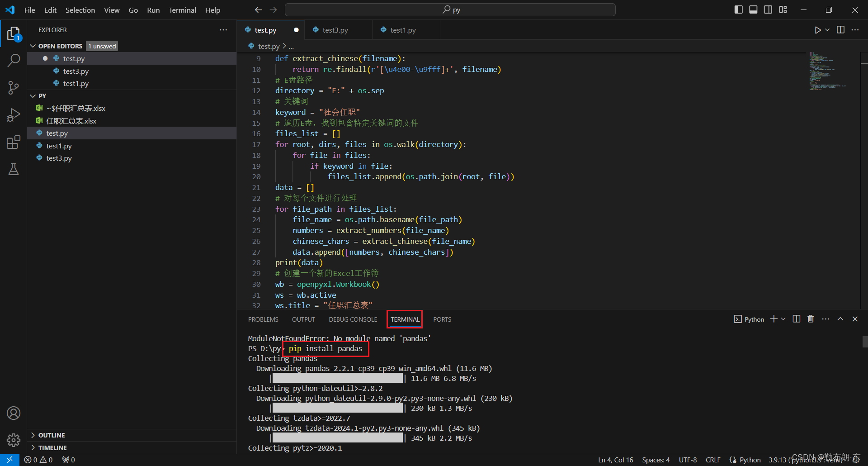868x466 pixels.
Task: Open the Search view in activity bar
Action: point(14,60)
